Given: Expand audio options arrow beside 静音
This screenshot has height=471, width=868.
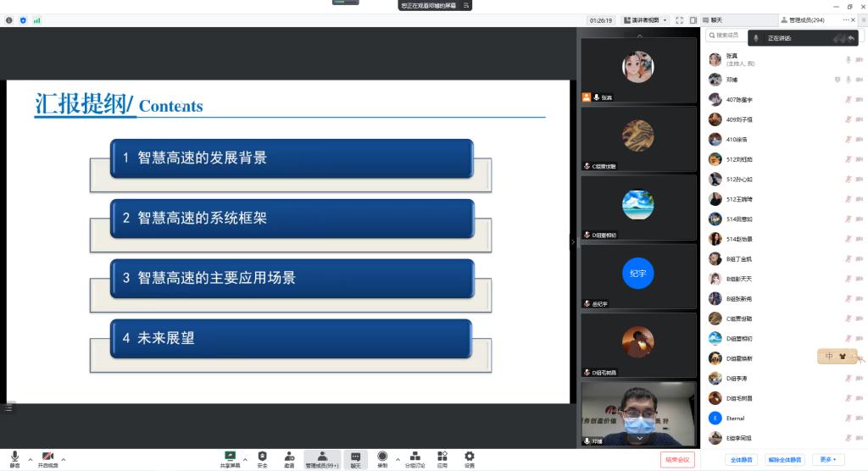Looking at the screenshot, I should point(31,459).
